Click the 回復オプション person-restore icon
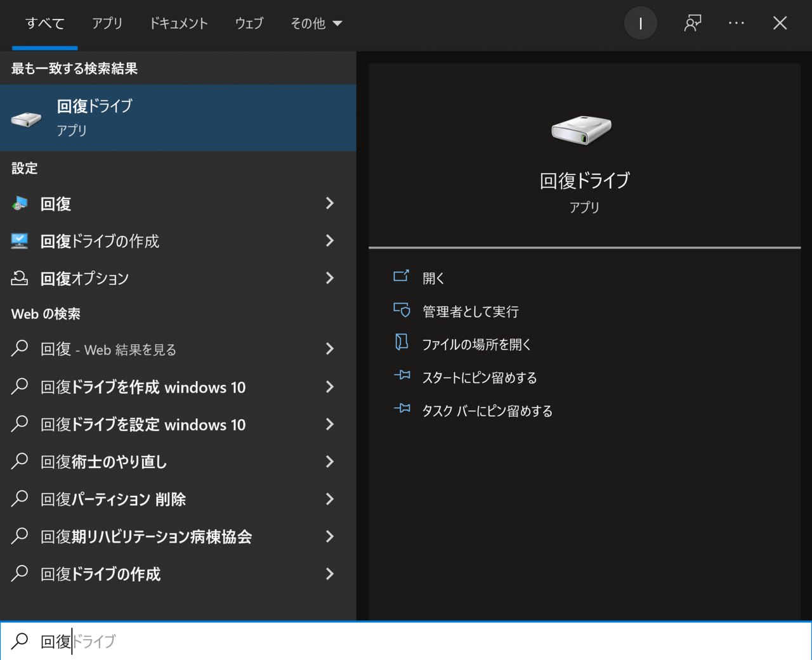Viewport: 812px width, 660px height. click(20, 278)
